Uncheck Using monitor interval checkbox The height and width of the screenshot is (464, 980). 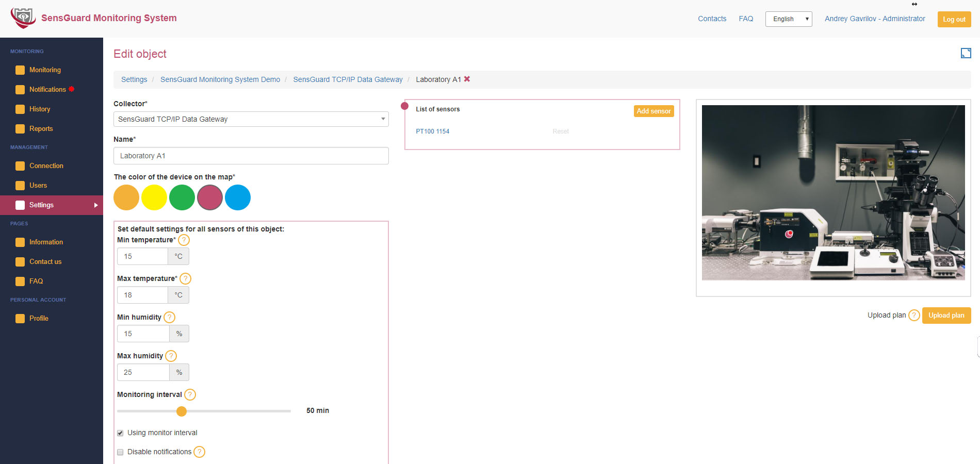[x=120, y=433]
